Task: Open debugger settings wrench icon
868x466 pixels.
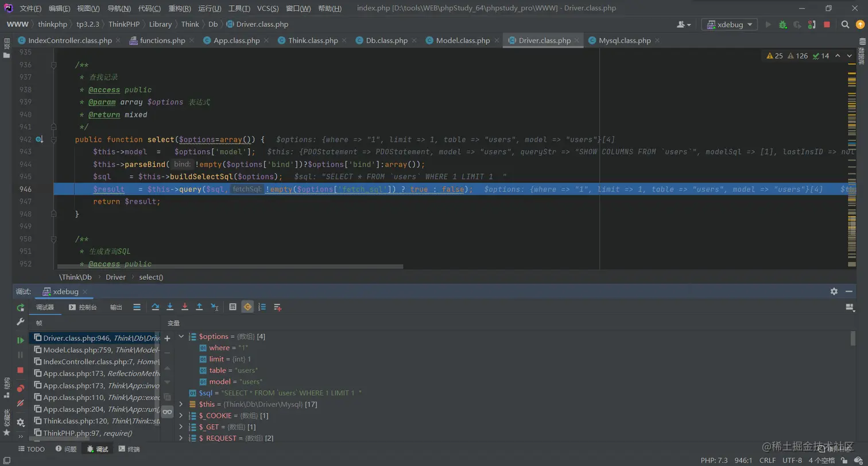Action: (21, 322)
